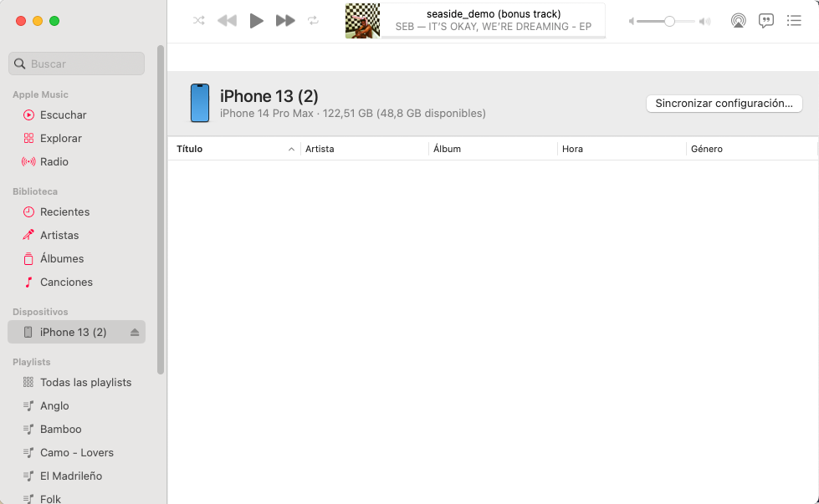The width and height of the screenshot is (819, 504).
Task: Click Sincronizar configuración button
Action: click(724, 104)
